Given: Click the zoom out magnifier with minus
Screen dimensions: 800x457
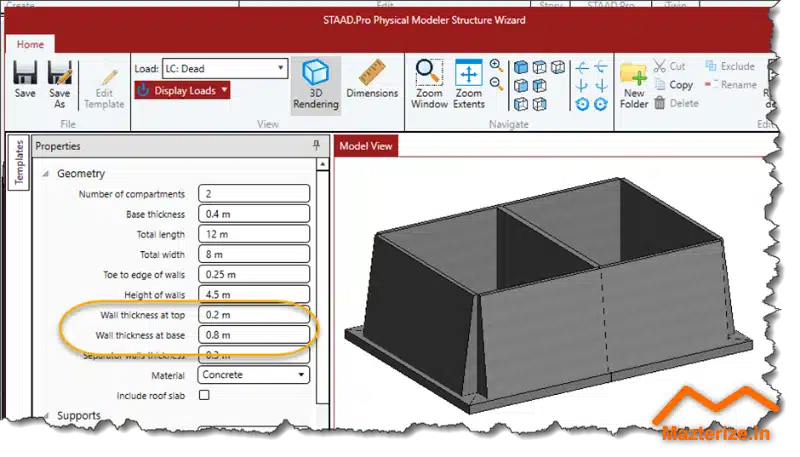Looking at the screenshot, I should (496, 83).
